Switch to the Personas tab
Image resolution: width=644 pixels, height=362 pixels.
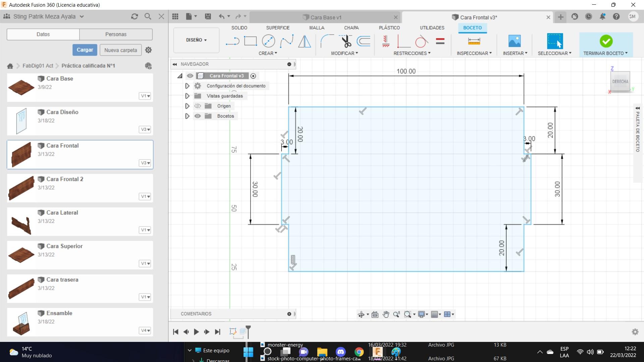coord(116,34)
